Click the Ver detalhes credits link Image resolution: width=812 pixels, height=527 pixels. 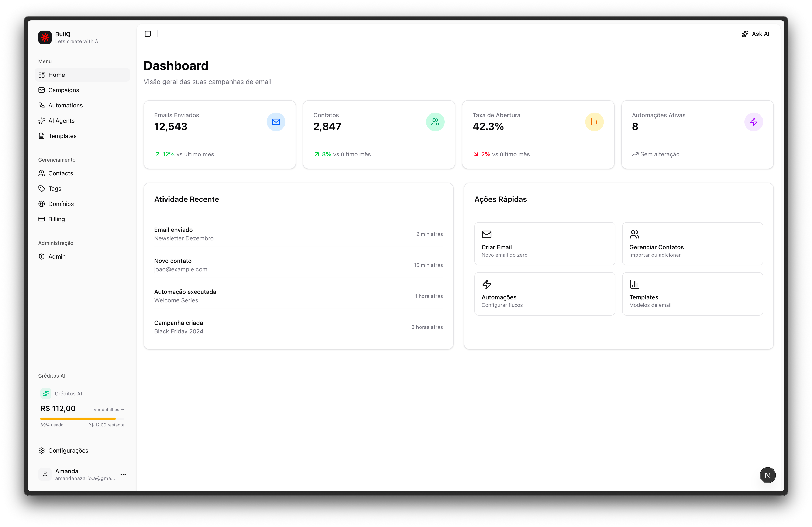click(109, 410)
